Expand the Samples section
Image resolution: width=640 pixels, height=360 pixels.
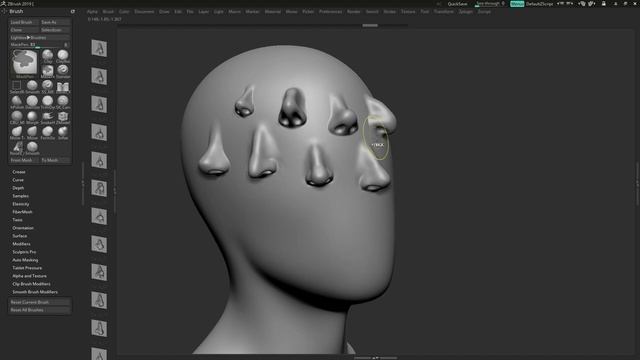20,196
